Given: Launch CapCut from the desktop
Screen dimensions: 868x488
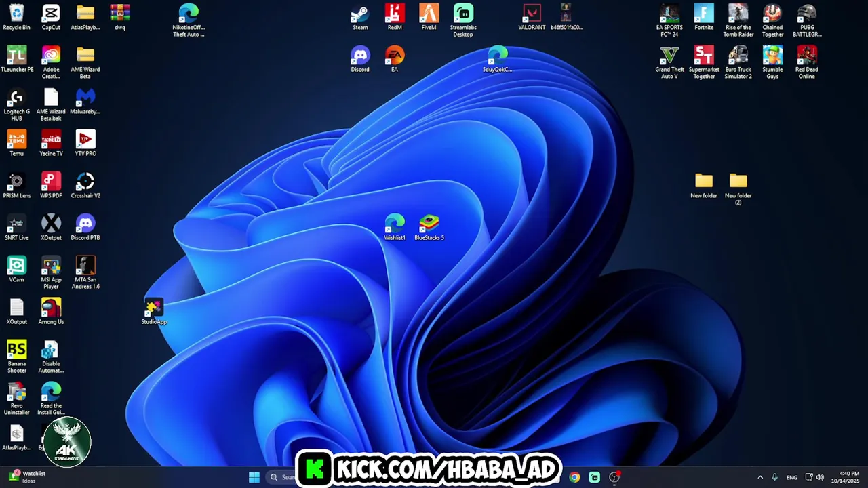Looking at the screenshot, I should click(x=51, y=18).
